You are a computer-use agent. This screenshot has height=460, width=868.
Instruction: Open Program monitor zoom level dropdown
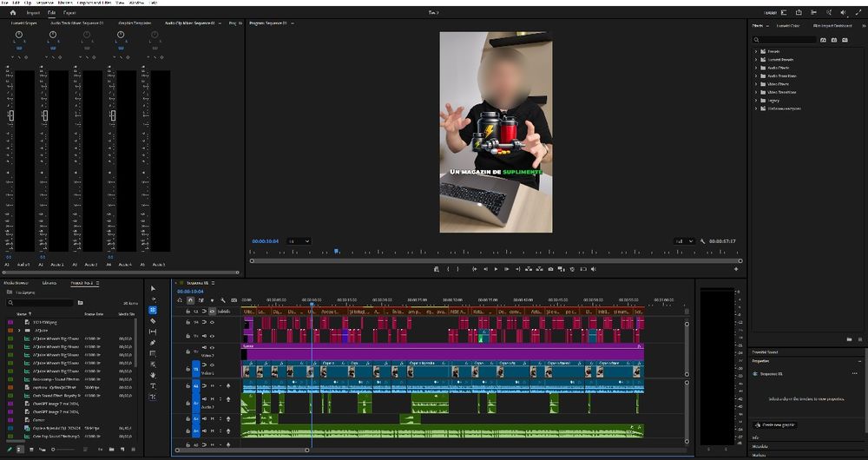[x=299, y=241]
